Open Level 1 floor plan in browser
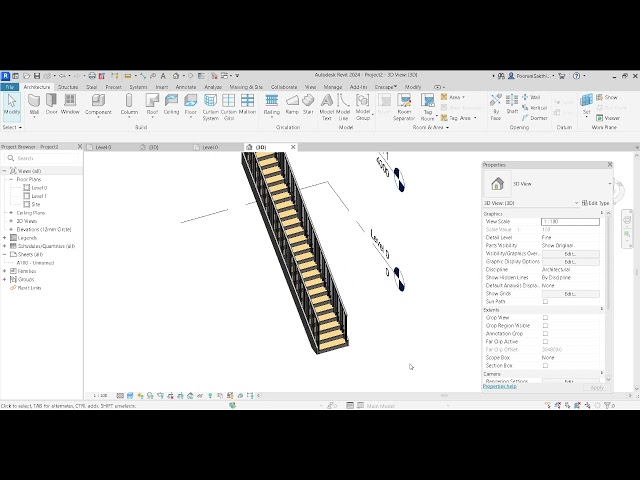The width and height of the screenshot is (640, 480). [x=38, y=196]
